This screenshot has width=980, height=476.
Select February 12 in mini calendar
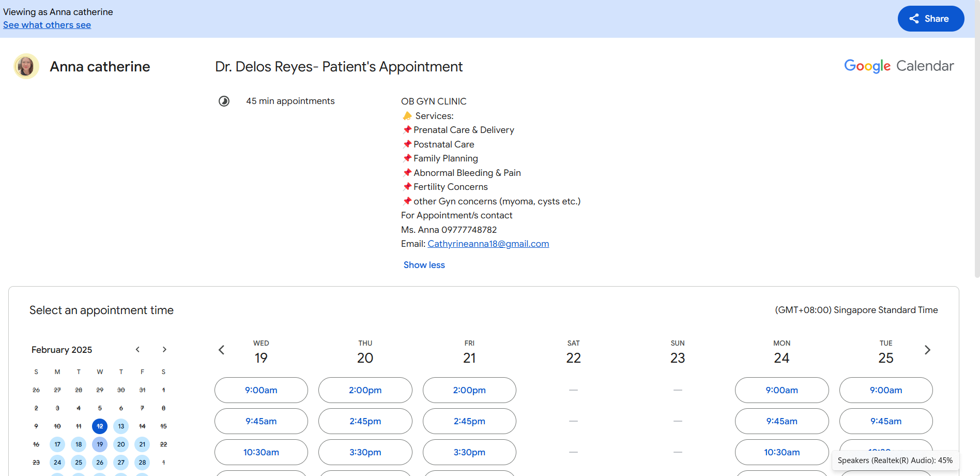[100, 426]
